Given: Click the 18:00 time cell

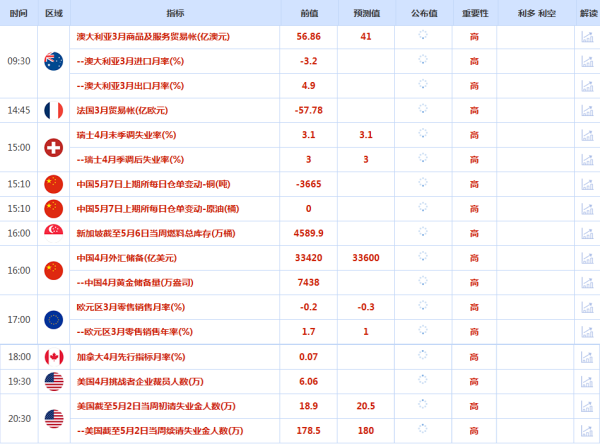Looking at the screenshot, I should pyautogui.click(x=20, y=357).
